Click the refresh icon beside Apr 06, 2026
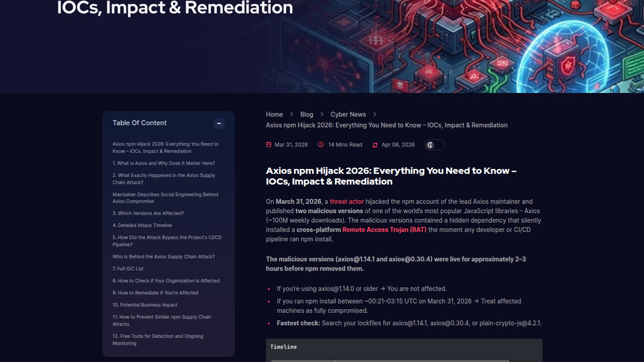The height and width of the screenshot is (362, 644). pyautogui.click(x=375, y=145)
